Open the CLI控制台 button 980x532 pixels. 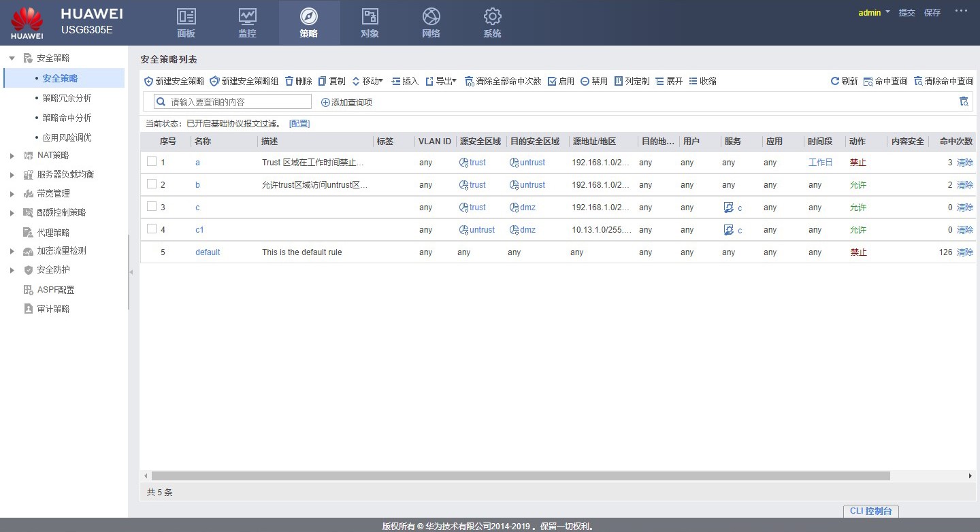(870, 511)
